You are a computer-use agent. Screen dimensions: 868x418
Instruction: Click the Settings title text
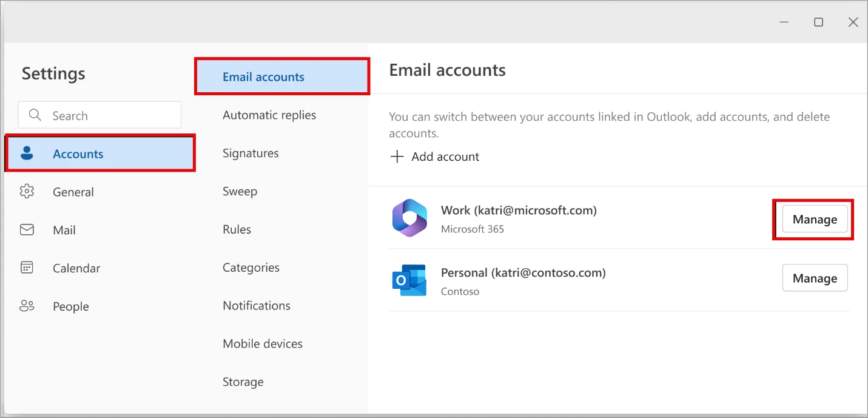[x=53, y=73]
